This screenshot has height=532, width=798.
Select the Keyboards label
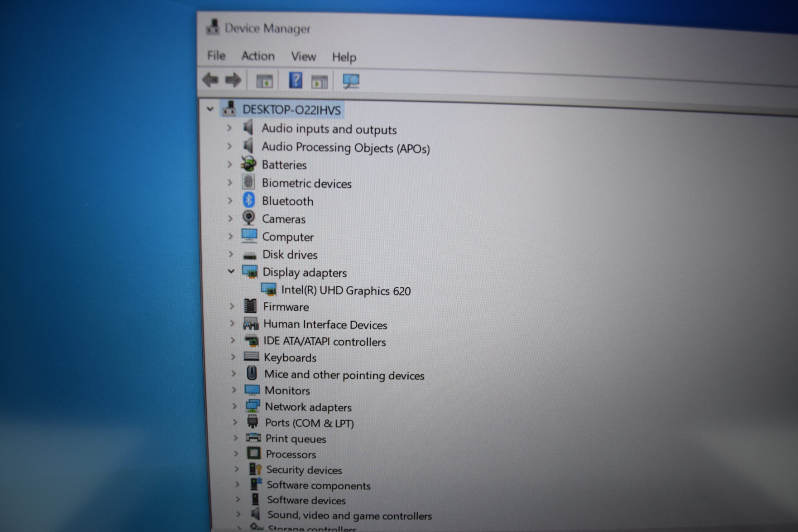pyautogui.click(x=290, y=357)
